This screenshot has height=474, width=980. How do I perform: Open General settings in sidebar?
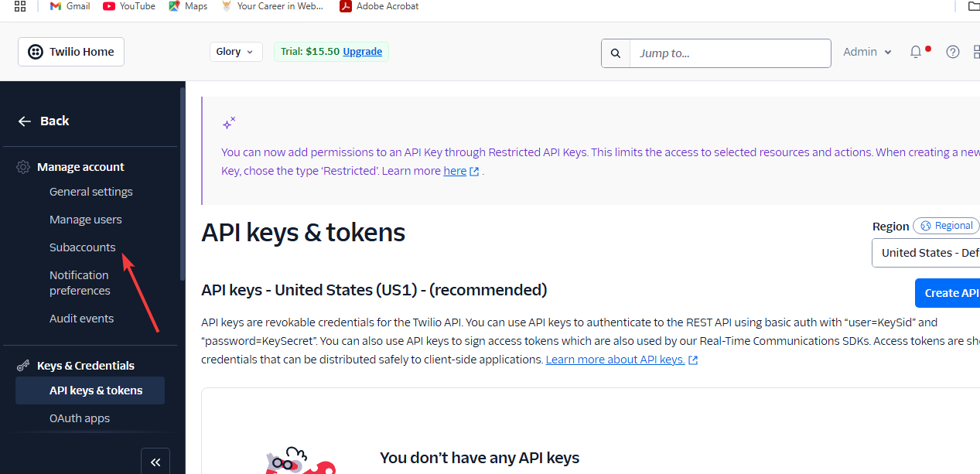[x=91, y=192]
